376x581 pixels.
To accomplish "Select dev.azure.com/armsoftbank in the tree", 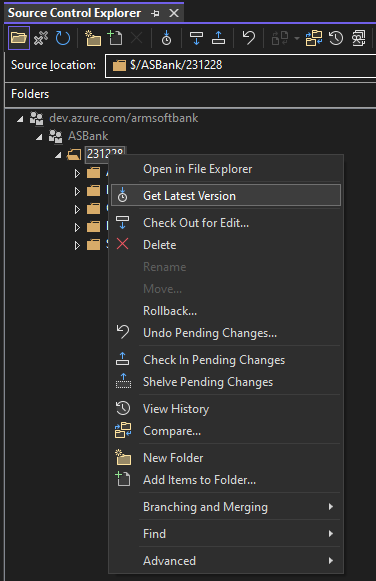I will click(124, 118).
